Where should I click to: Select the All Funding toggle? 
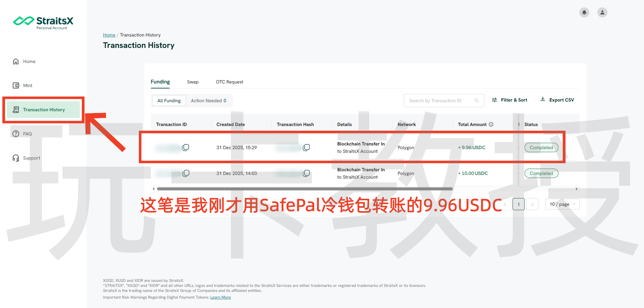pos(169,101)
